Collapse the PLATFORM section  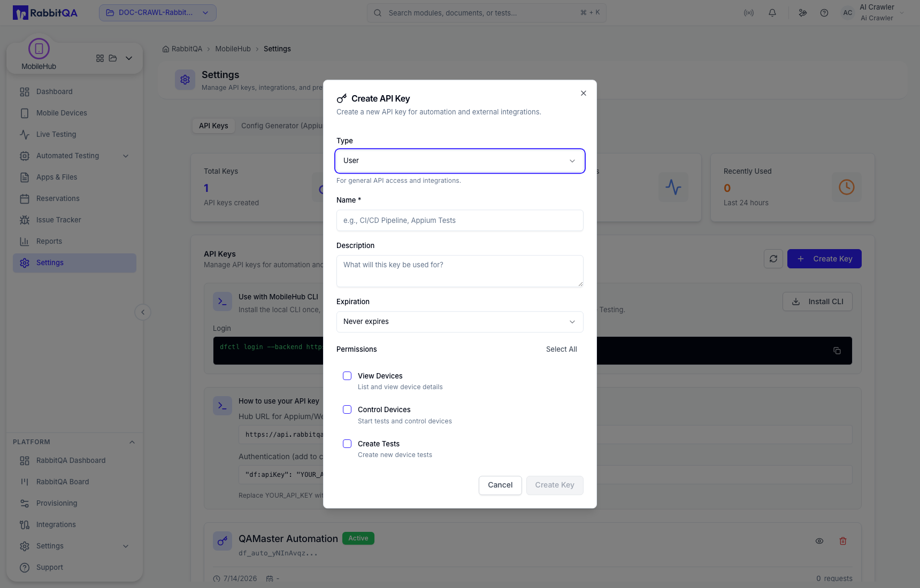click(132, 442)
